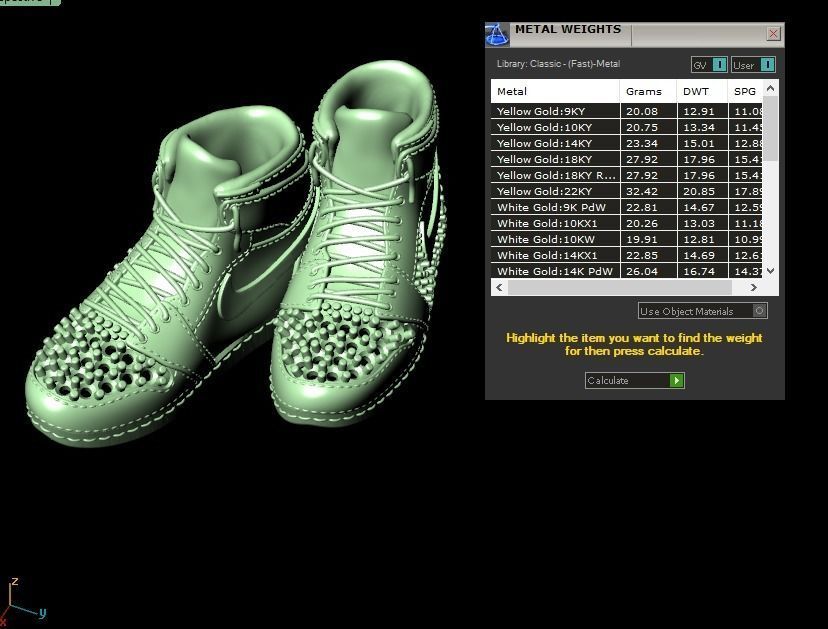Click the horizontal scroll right arrow

754,287
